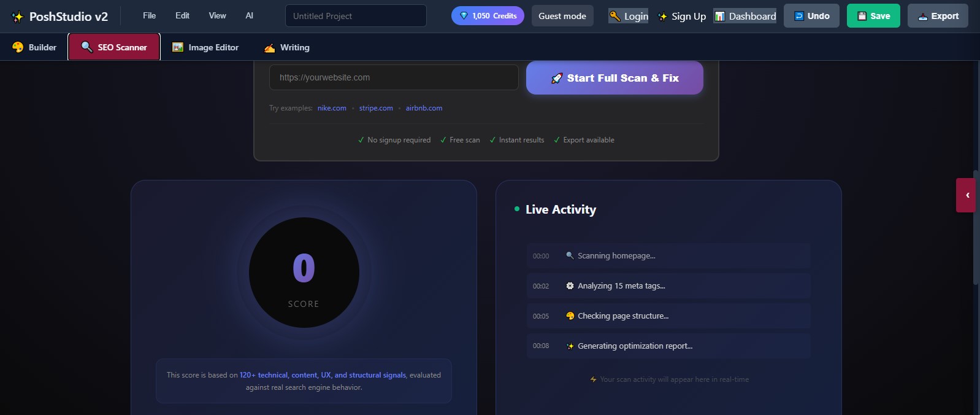Viewport: 980px width, 415px height.
Task: Try the stripe.com example link
Action: point(376,108)
